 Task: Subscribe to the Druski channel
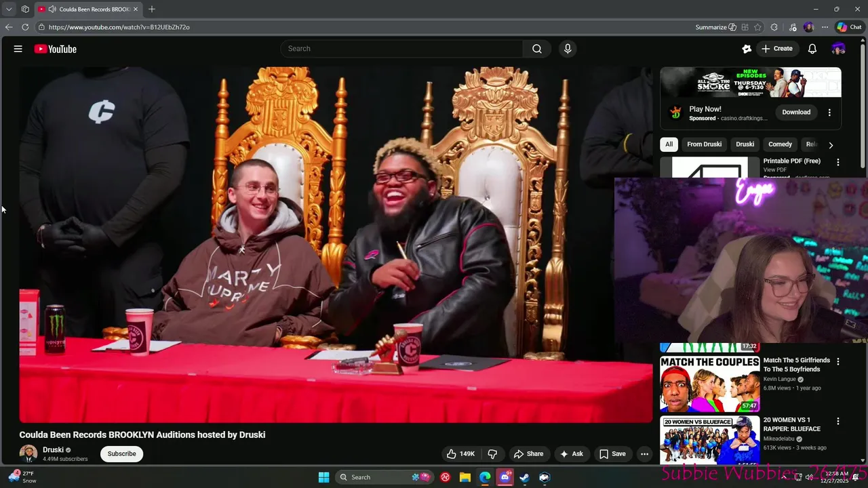121,454
